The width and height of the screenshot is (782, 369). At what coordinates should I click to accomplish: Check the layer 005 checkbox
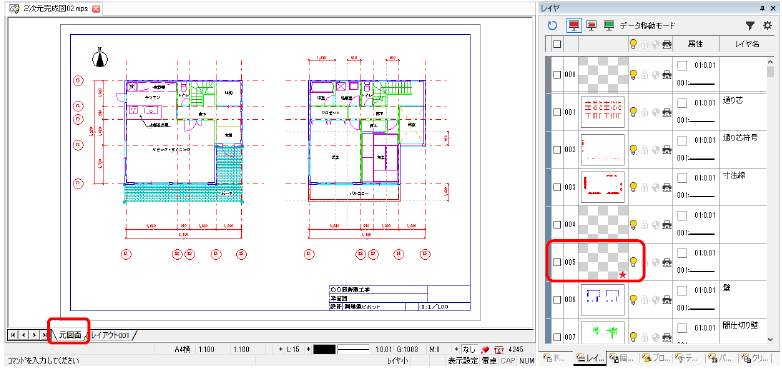point(557,261)
